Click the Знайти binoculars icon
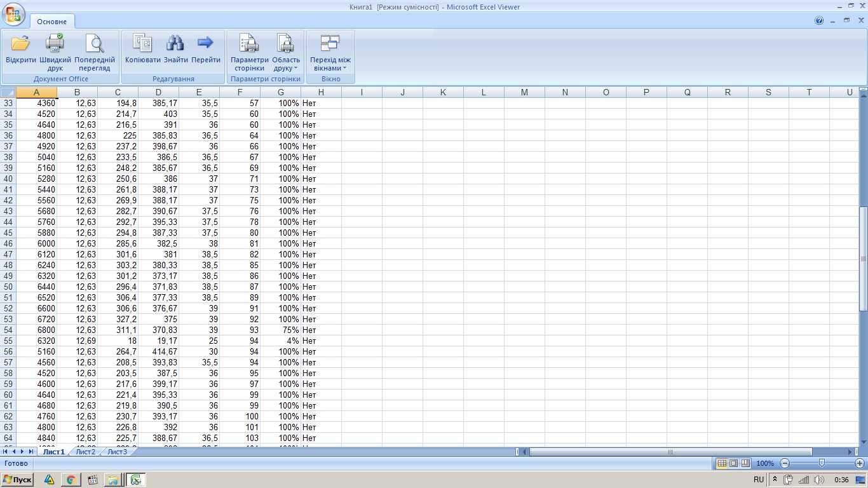 coord(175,43)
